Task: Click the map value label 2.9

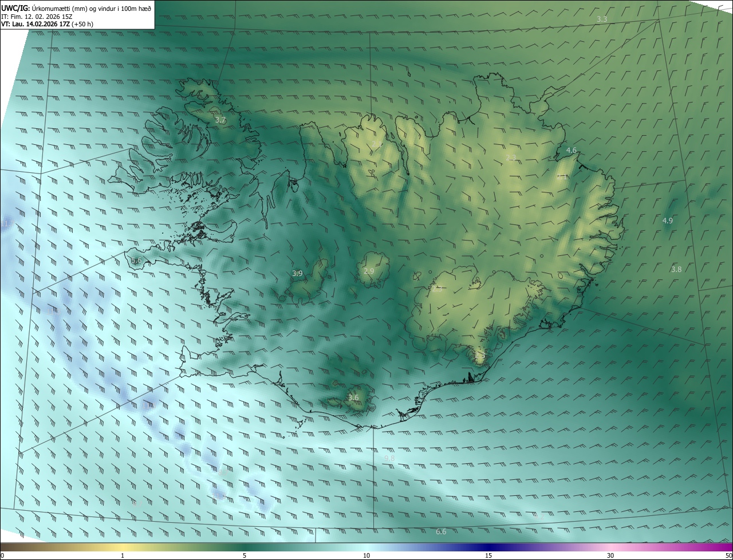Action: point(369,271)
